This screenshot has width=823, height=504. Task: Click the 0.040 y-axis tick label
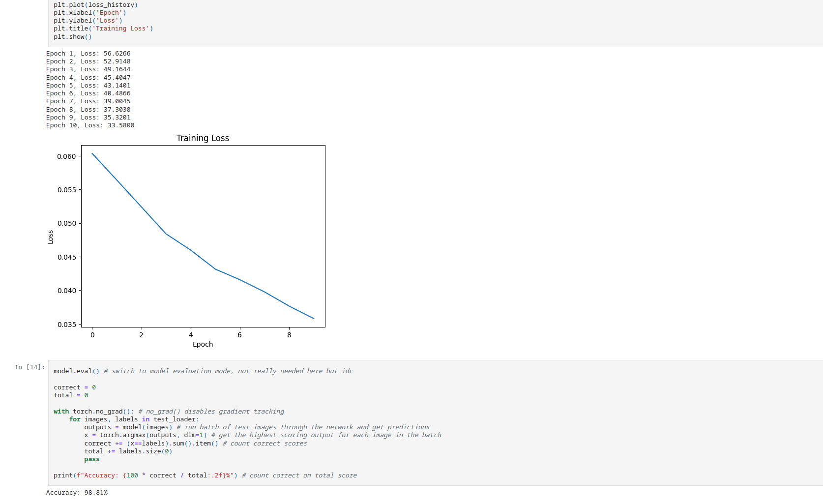pos(66,291)
